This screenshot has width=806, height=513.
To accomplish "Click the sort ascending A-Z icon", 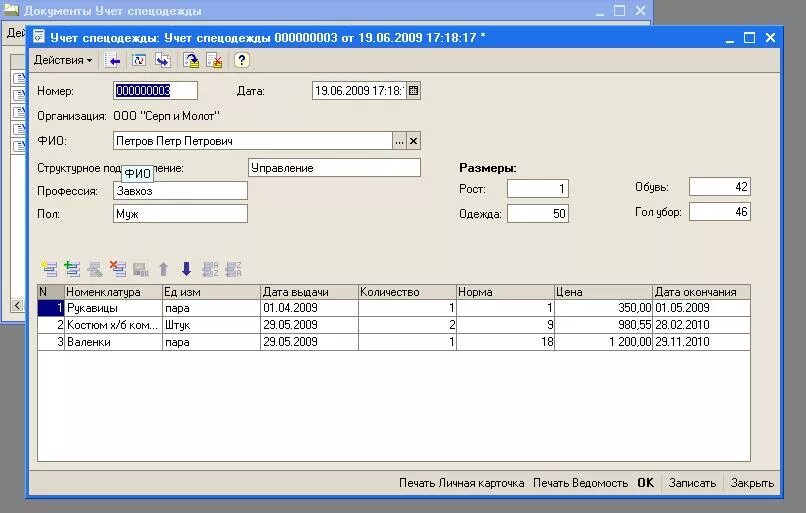I will (210, 269).
